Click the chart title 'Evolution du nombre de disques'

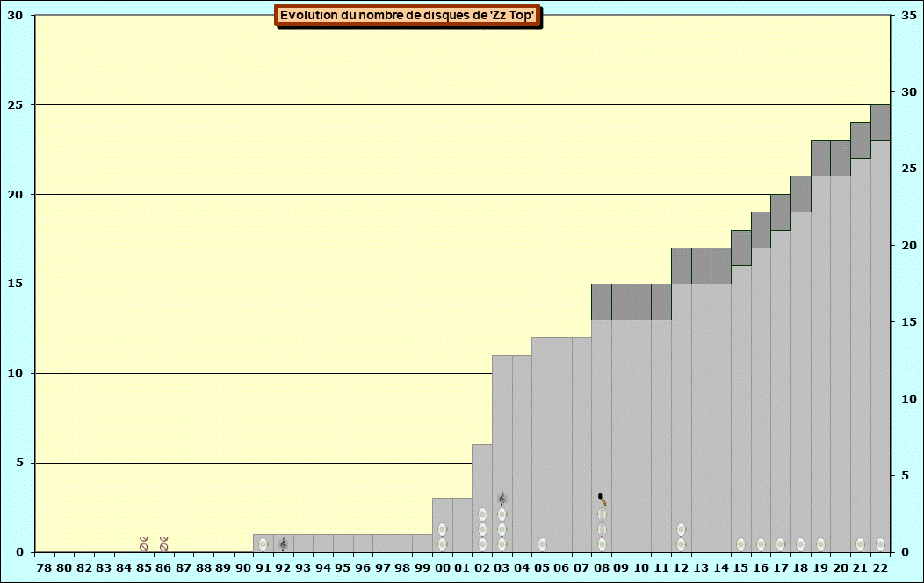click(408, 15)
